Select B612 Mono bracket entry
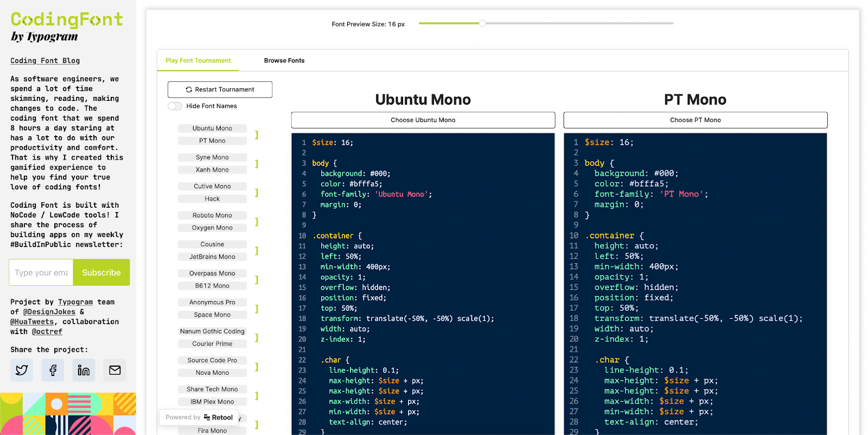This screenshot has width=868, height=435. [x=212, y=286]
